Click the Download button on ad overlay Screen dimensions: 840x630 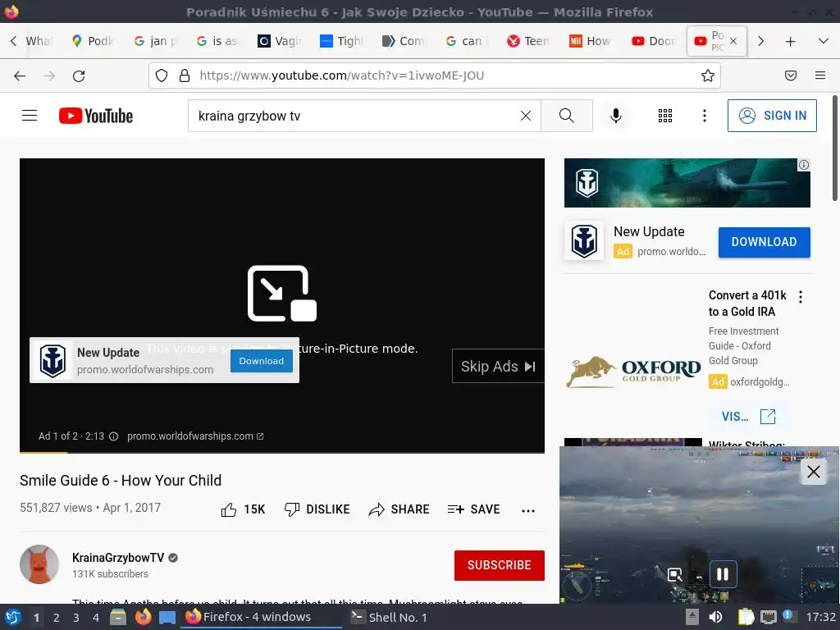coord(262,361)
